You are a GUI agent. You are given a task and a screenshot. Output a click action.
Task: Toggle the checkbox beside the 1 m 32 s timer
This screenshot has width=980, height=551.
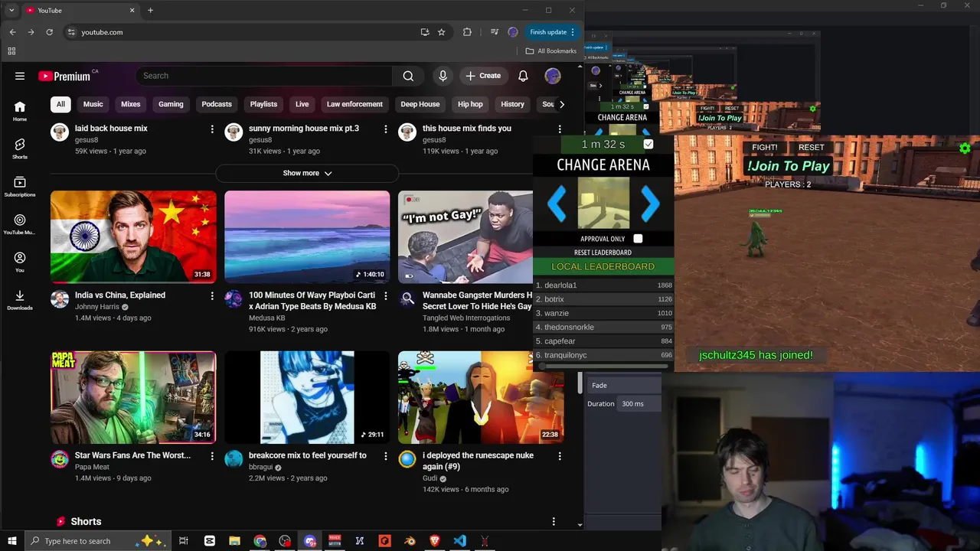(648, 144)
